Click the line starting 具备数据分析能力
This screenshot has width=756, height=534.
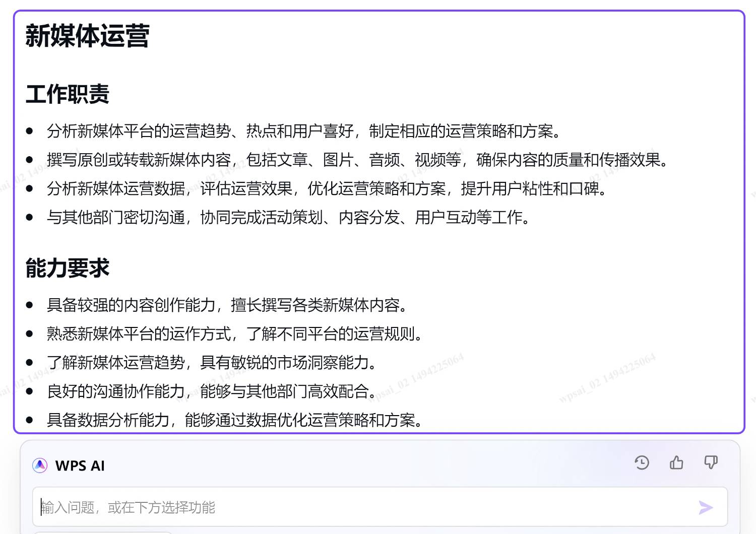point(235,420)
